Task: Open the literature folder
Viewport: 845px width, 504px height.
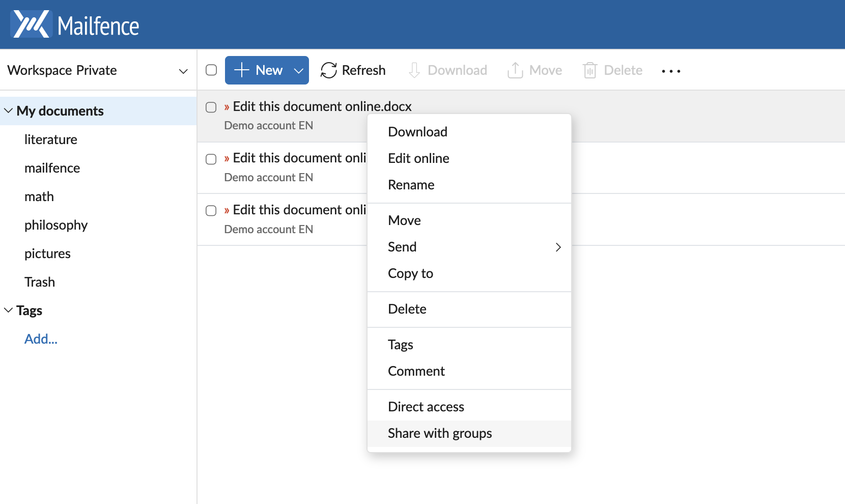Action: click(51, 139)
